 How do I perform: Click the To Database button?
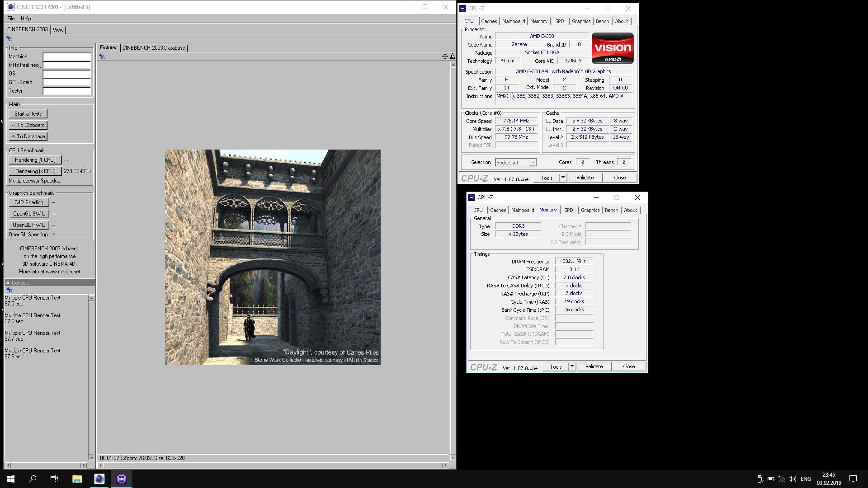tap(28, 136)
